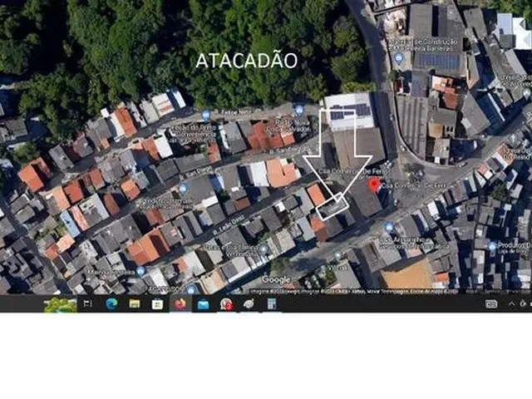532x399 pixels.
Task: Show hidden system tray icons chevron
Action: pyautogui.click(x=511, y=304)
